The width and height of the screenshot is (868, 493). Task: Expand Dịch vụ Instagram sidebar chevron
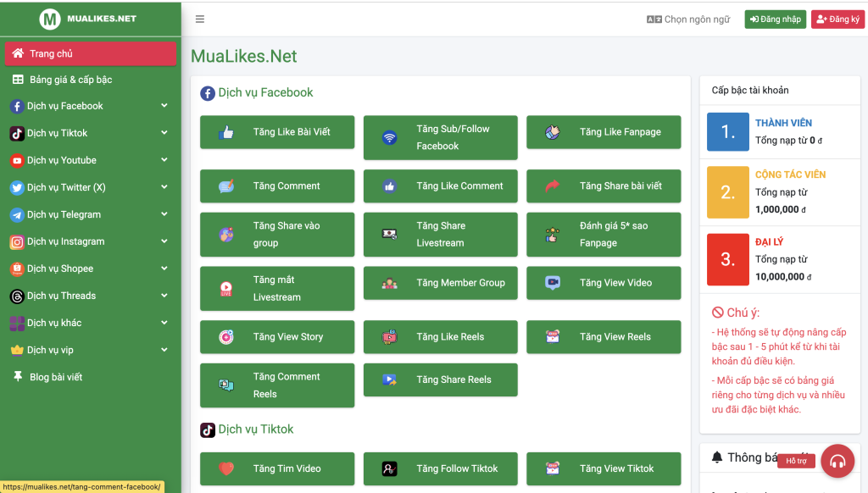click(164, 241)
